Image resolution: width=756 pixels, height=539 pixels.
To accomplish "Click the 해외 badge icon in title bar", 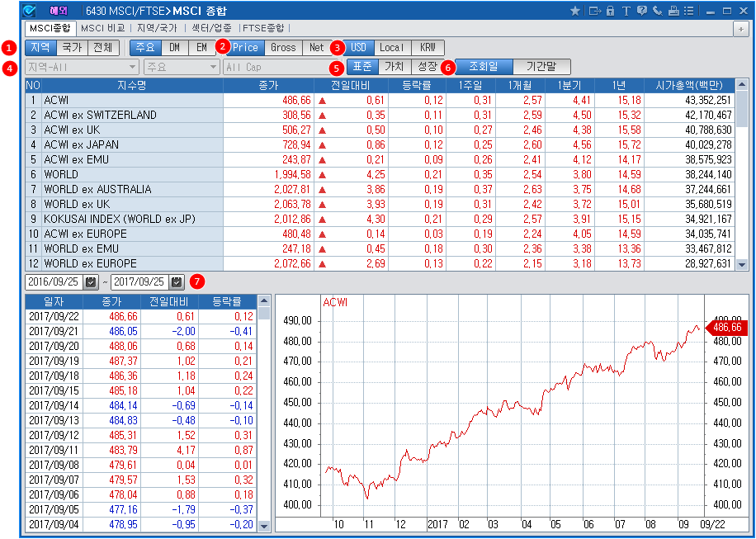I will tap(59, 11).
